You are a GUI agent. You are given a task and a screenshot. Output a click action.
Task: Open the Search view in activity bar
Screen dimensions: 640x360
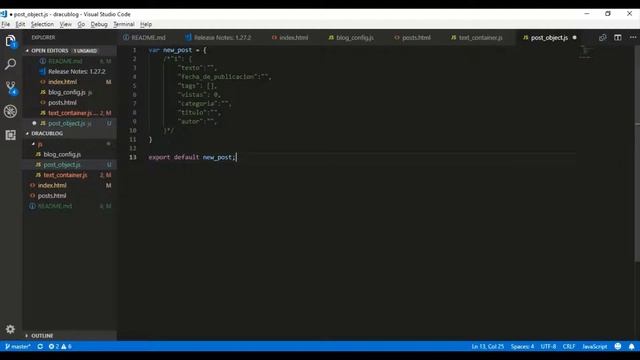click(11, 64)
